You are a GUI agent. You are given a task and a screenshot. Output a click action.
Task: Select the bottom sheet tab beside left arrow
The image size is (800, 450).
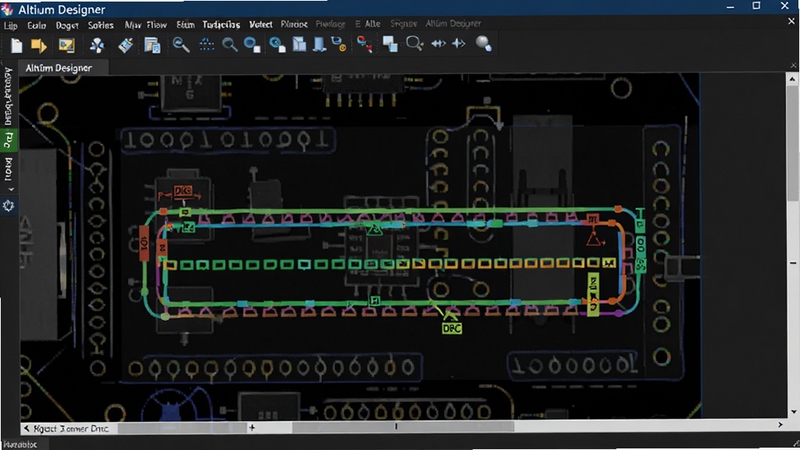point(71,429)
